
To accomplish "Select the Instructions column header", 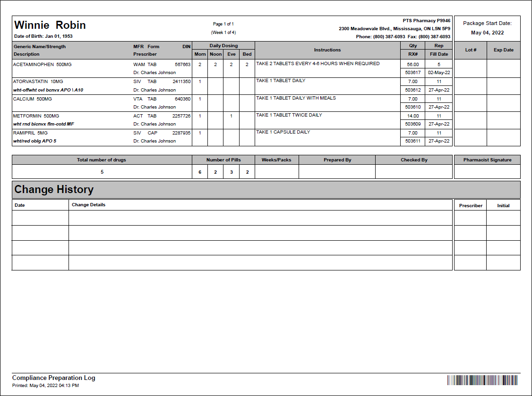I will point(327,50).
